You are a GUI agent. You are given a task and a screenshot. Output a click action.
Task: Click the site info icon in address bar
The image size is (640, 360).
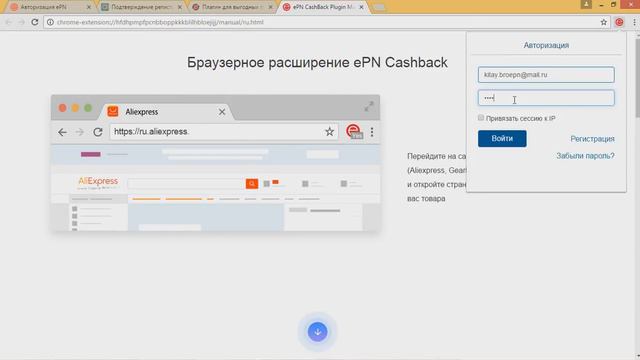pos(50,22)
